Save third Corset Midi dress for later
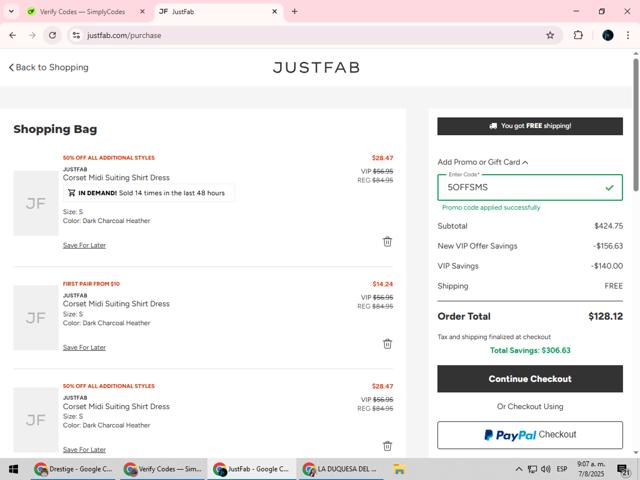The image size is (640, 480). (84, 449)
